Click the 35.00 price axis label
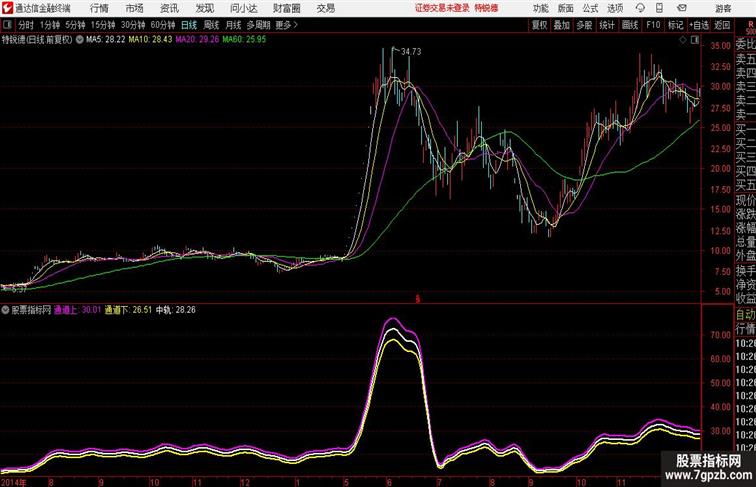Viewport: 756px width, 487px height. [720, 45]
